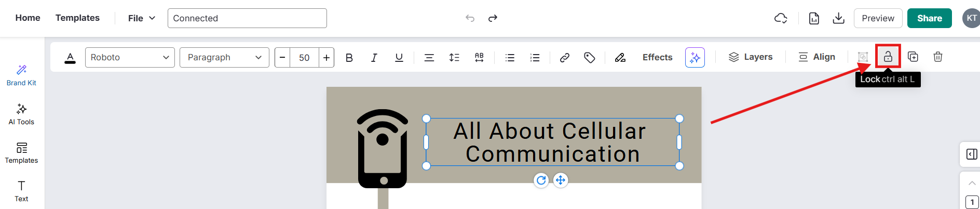Open the tag icon in toolbar

coord(589,57)
